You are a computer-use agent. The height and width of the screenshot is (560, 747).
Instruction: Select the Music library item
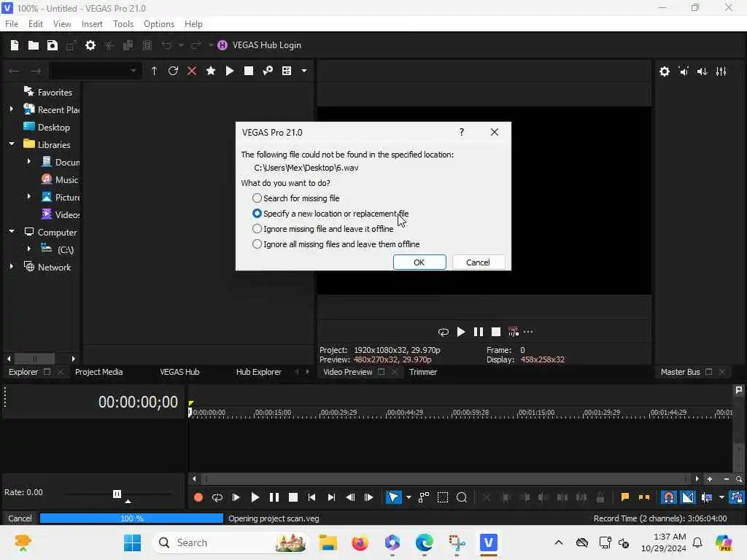coord(60,179)
